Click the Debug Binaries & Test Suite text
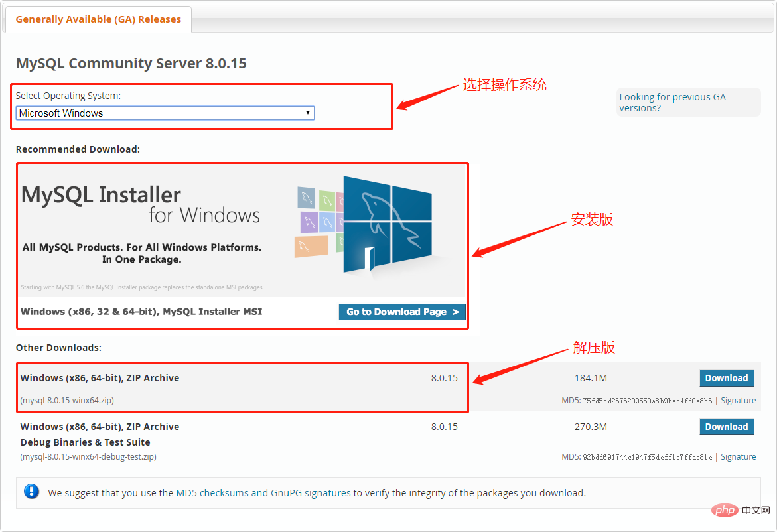The image size is (777, 532). click(x=85, y=442)
